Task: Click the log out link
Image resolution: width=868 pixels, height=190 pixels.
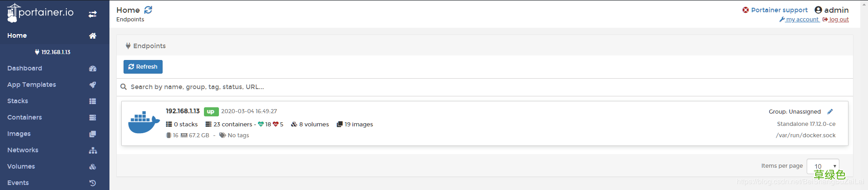Action: click(838, 20)
